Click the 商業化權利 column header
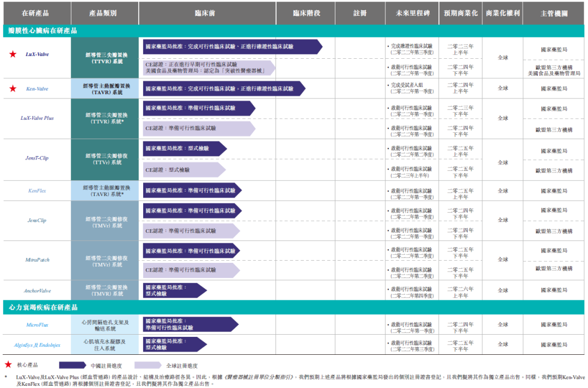The image size is (588, 388). coord(503,13)
